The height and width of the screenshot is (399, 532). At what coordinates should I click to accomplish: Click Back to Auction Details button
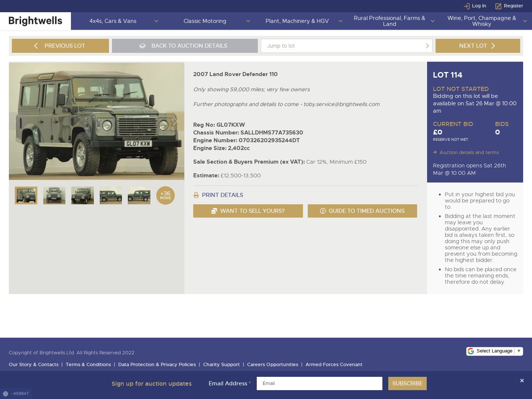[x=185, y=46]
